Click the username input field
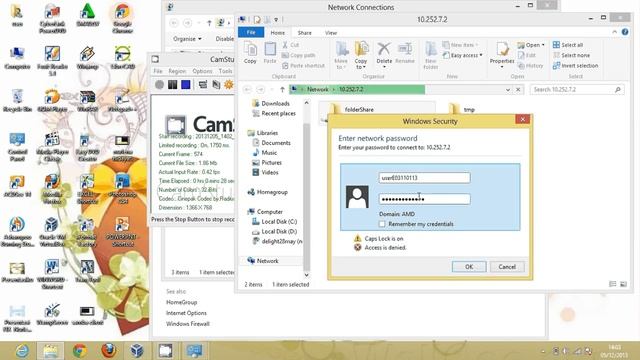The width and height of the screenshot is (640, 360). coord(424,178)
